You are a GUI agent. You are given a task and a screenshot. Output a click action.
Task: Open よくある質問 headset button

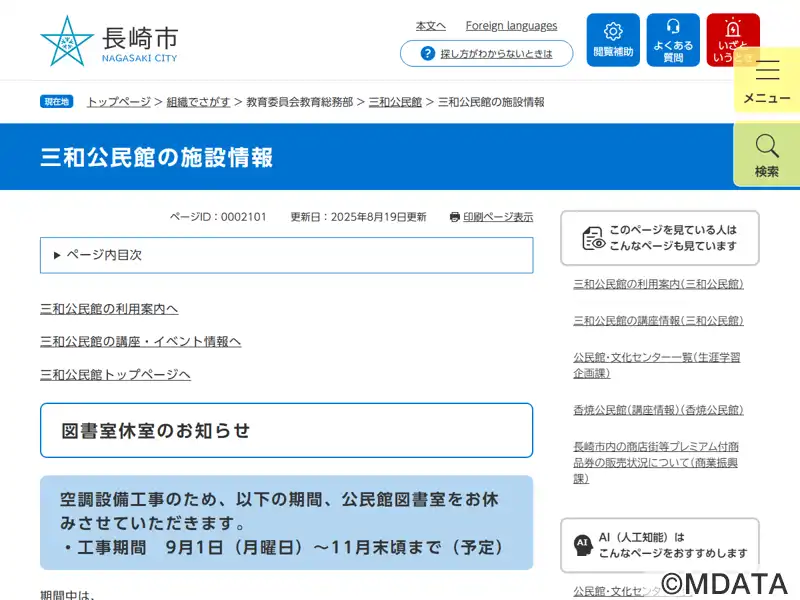pos(673,40)
